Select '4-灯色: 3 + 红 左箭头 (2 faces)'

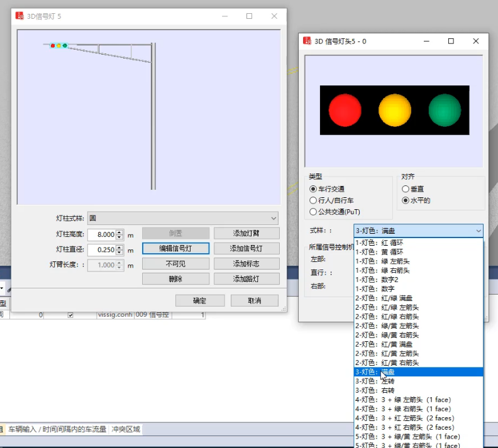[x=418, y=418]
